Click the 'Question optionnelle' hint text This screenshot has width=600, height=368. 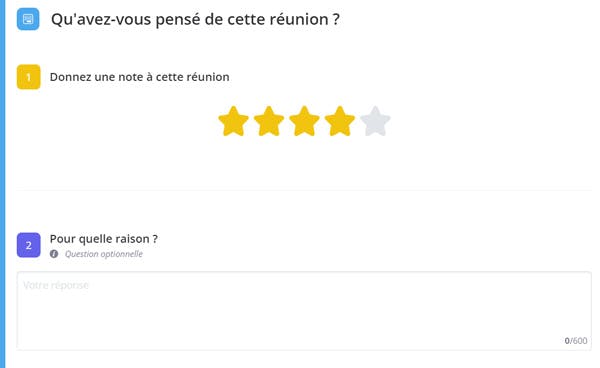tap(104, 254)
